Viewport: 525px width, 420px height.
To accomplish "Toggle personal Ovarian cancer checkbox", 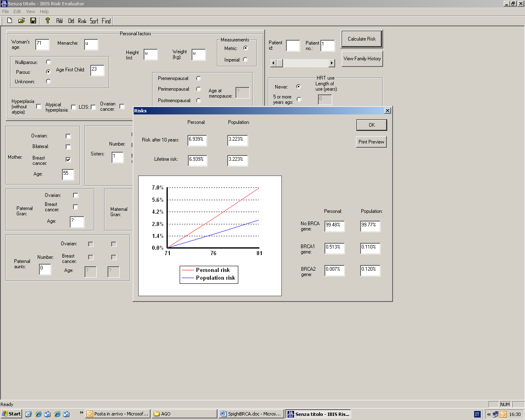I will (122, 106).
